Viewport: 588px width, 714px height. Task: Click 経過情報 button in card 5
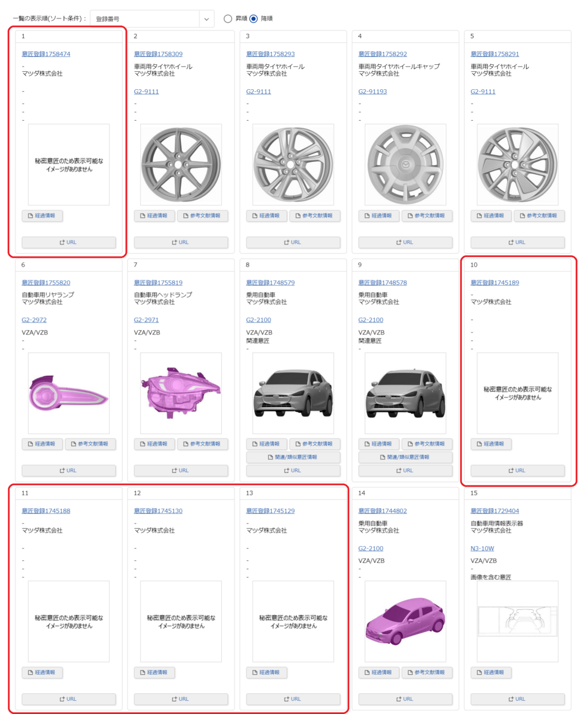coord(491,215)
